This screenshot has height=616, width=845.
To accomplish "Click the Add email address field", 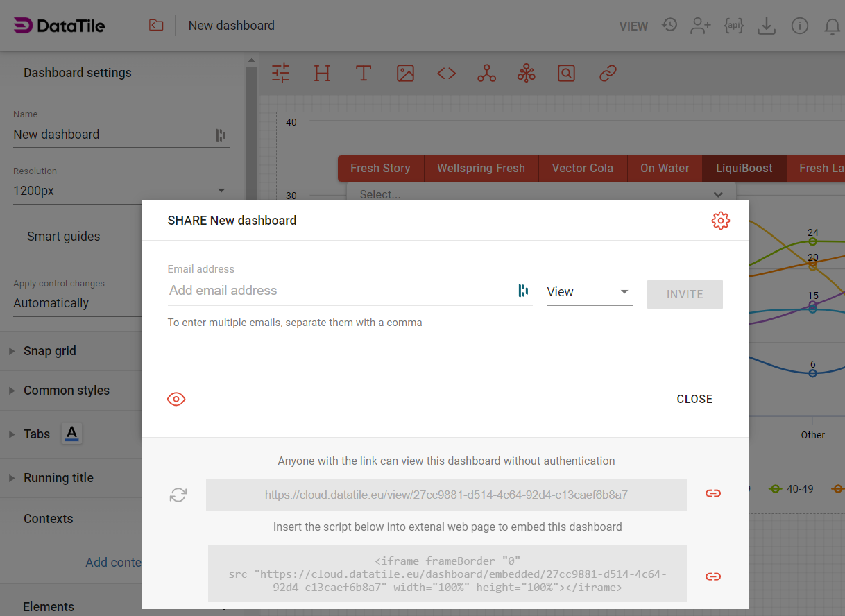I will point(340,291).
